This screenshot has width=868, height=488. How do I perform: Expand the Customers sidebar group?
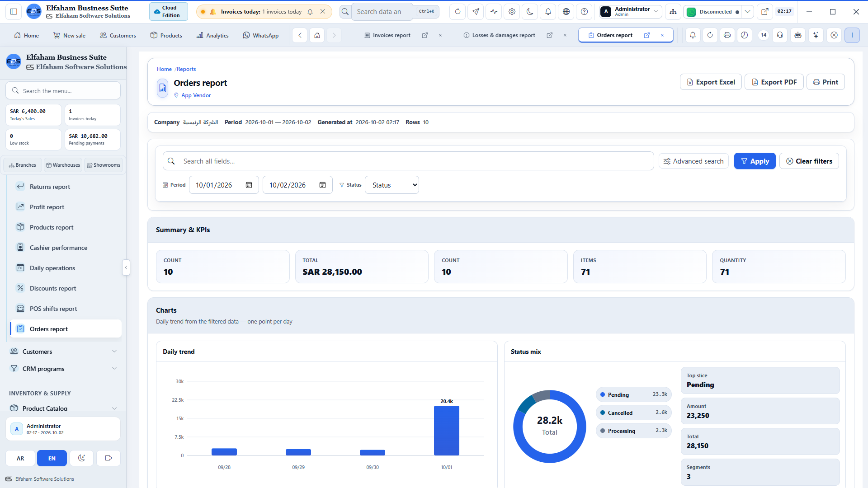(x=63, y=352)
